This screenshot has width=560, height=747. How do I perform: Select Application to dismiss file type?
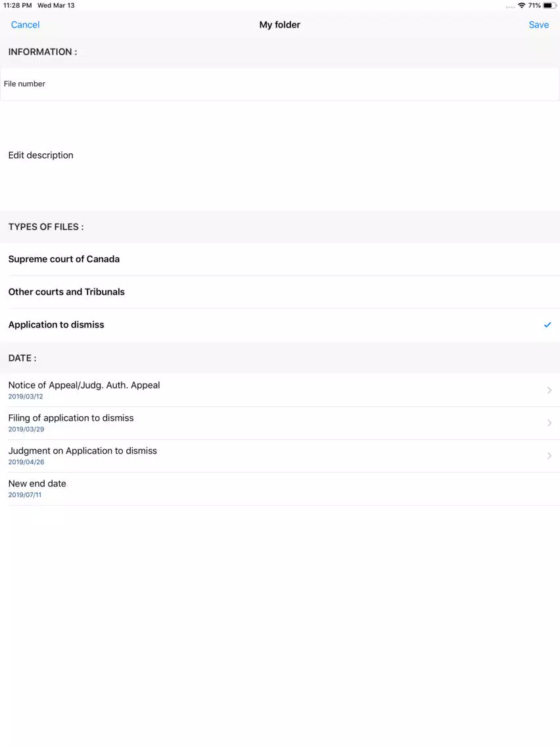(x=280, y=325)
